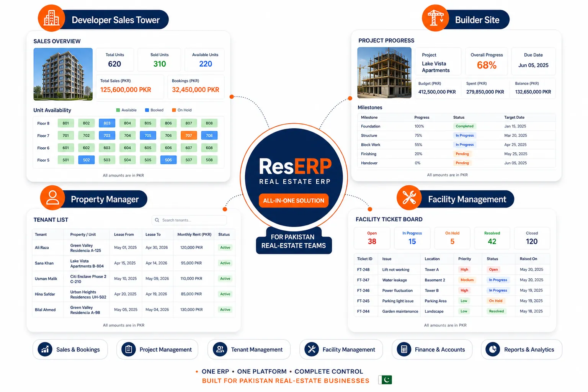Select tenant Ali Raza row
Image resolution: width=588 pixels, height=392 pixels.
click(x=134, y=248)
